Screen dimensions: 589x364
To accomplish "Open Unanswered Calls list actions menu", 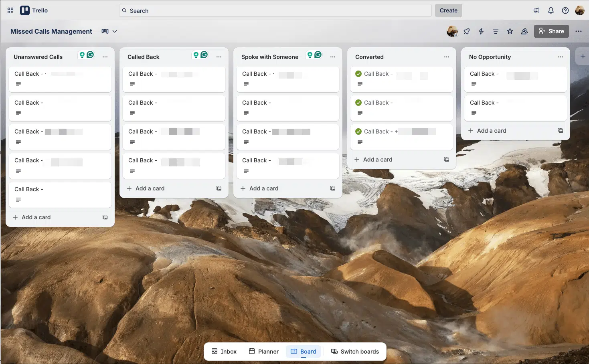I will tap(105, 57).
